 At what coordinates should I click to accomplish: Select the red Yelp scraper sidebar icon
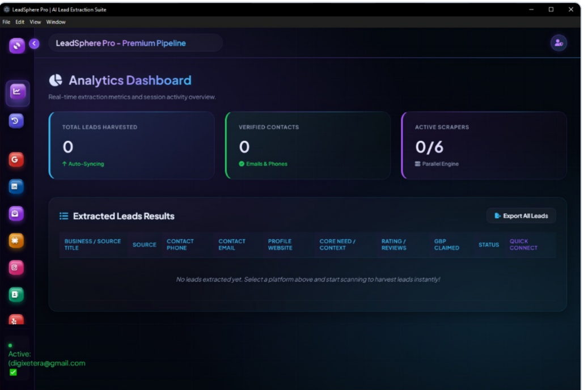(16, 320)
